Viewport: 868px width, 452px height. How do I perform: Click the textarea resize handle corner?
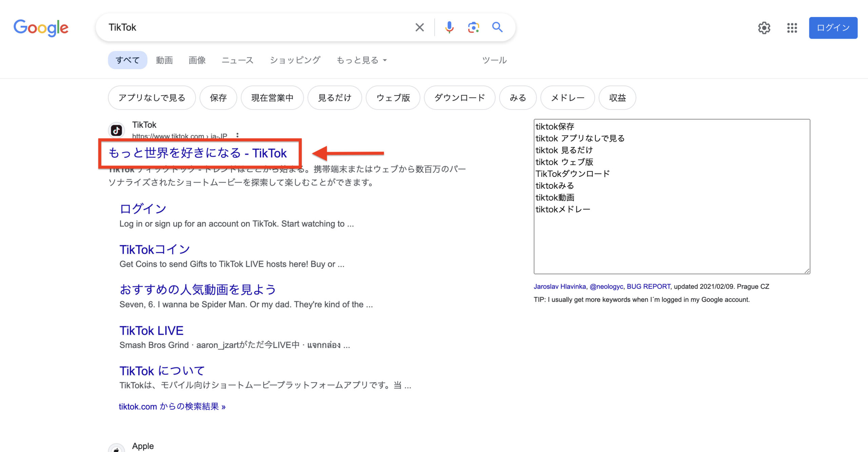807,271
